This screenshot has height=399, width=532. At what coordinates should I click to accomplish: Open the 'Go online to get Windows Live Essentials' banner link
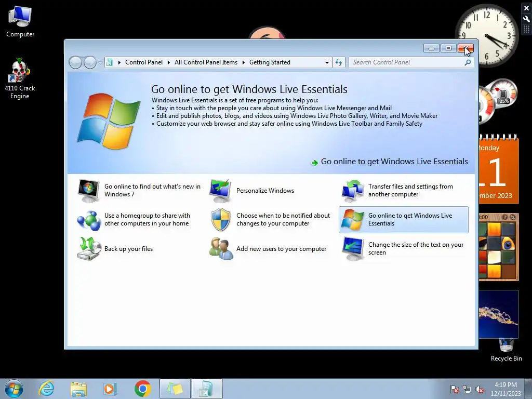394,162
